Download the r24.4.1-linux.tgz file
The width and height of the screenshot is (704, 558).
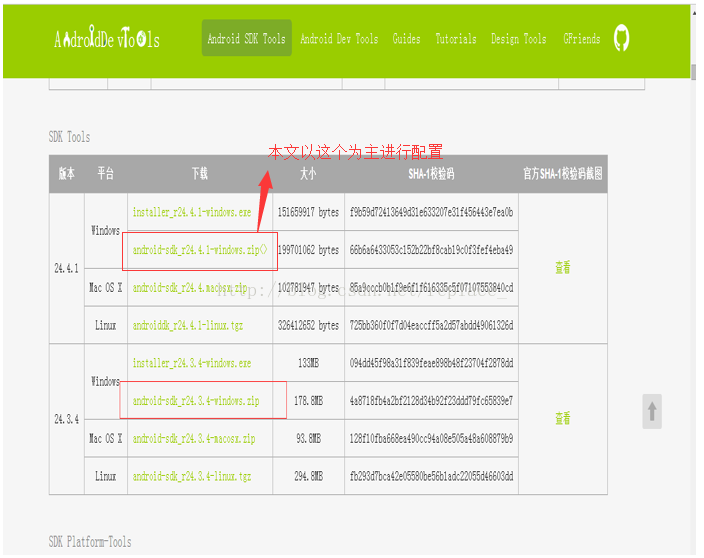pos(188,325)
